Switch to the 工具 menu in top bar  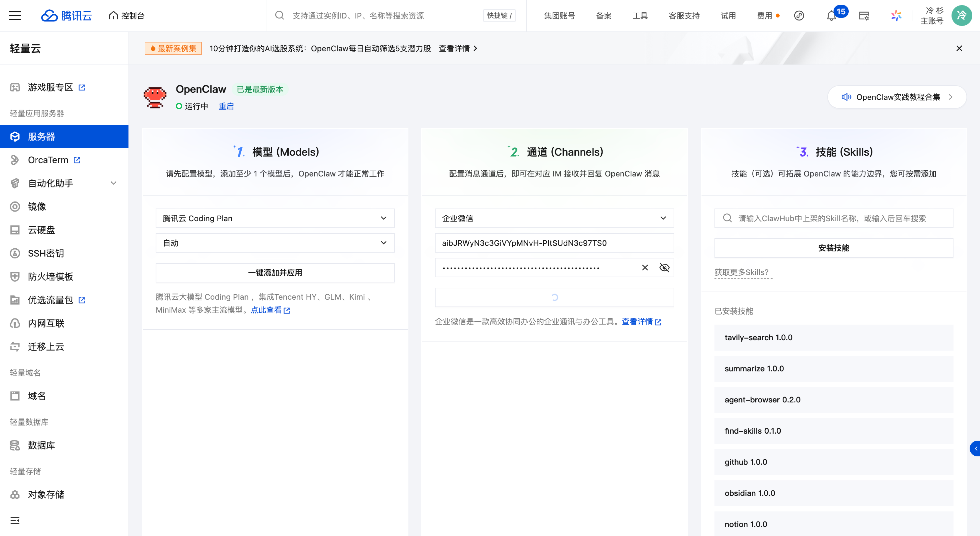point(639,16)
